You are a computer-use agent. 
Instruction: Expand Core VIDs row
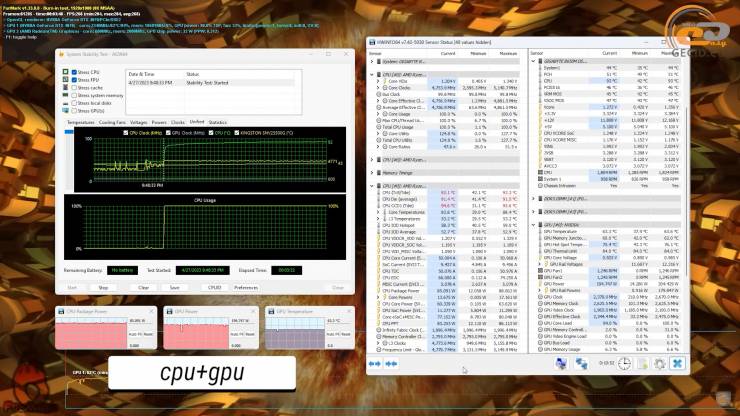tap(378, 81)
